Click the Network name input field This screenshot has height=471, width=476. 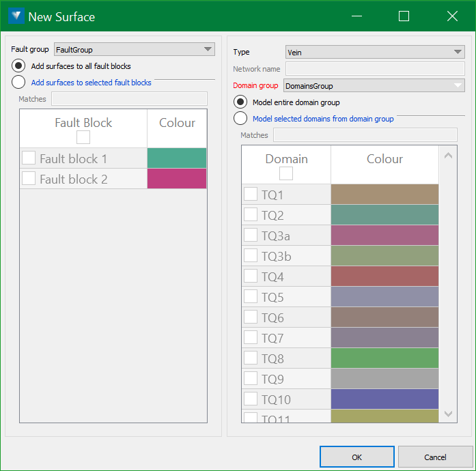coord(374,69)
